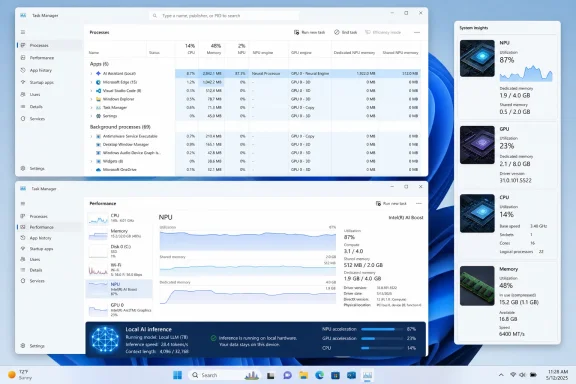Open Users in bottom window sidebar
576x384 pixels.
coord(49,259)
